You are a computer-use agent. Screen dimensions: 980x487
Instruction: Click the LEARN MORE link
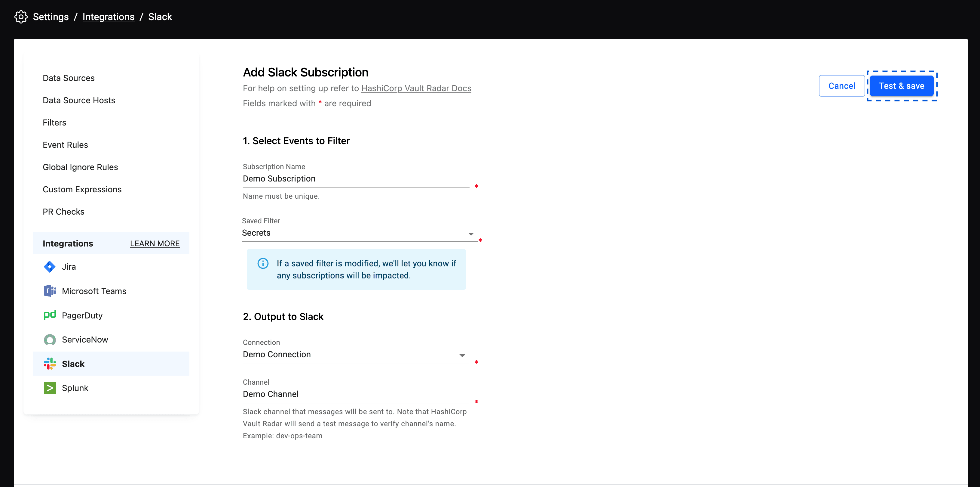pos(155,244)
